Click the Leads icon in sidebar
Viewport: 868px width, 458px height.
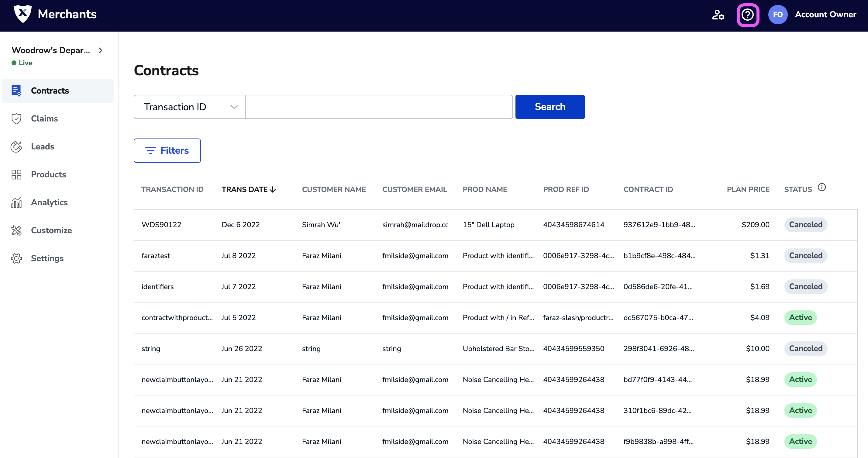pos(16,146)
